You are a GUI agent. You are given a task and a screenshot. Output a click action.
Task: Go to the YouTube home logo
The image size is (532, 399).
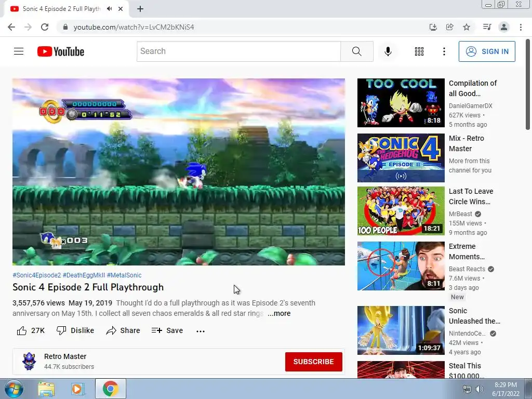point(61,51)
